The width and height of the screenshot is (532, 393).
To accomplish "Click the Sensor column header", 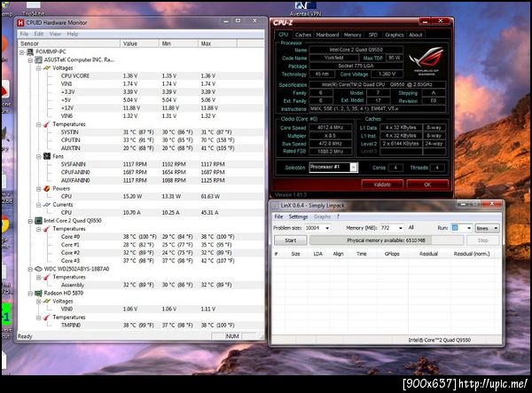I will click(69, 43).
